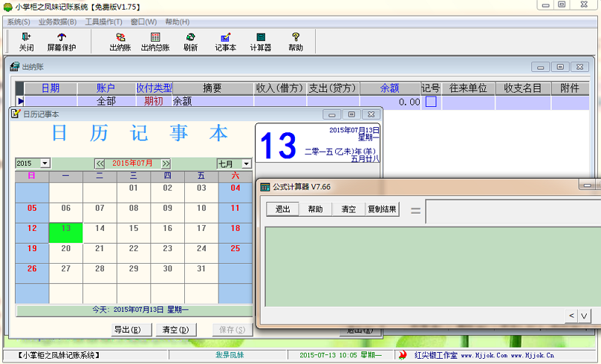This screenshot has height=364, width=601.
Task: Select calendar day 23
Action: coord(167,253)
